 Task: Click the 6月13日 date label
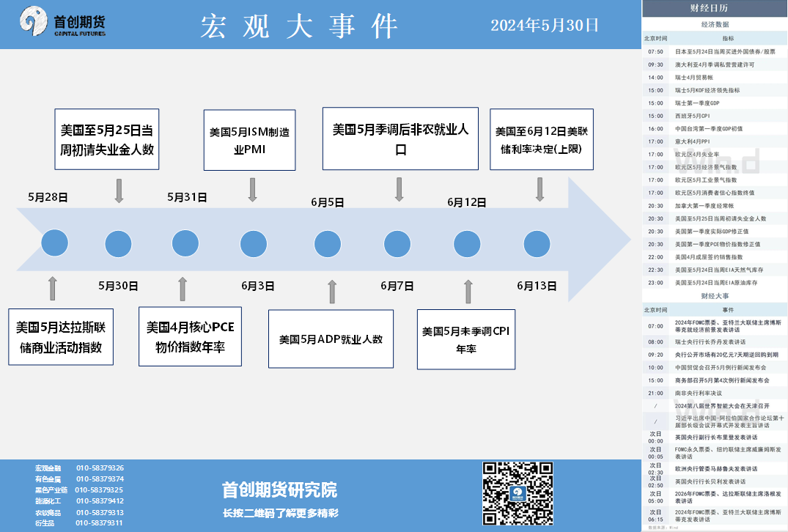tap(537, 286)
